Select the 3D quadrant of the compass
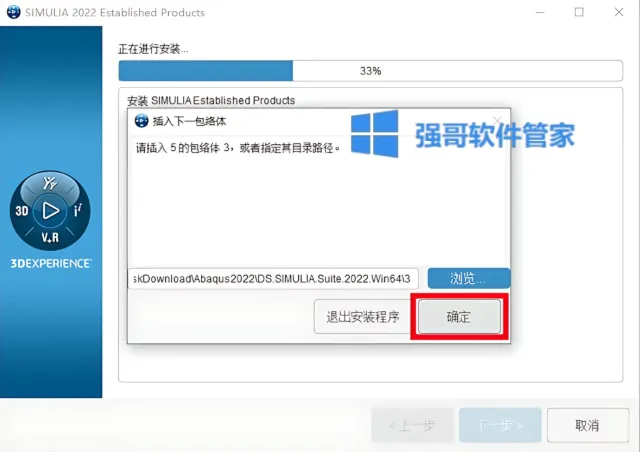 tap(22, 211)
